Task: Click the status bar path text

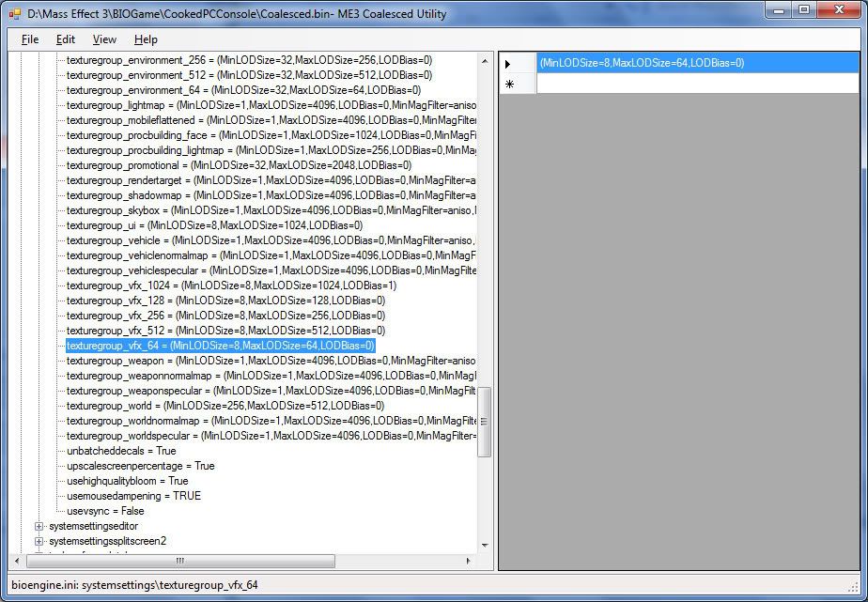Action: (134, 585)
